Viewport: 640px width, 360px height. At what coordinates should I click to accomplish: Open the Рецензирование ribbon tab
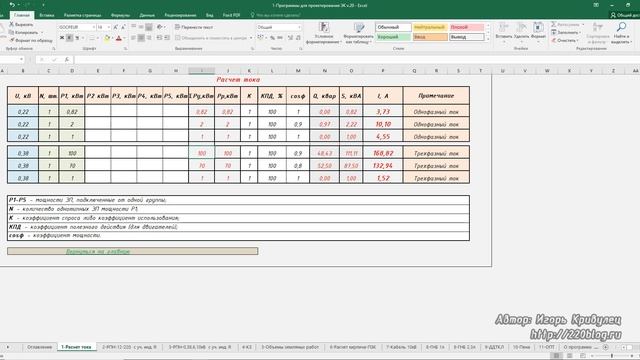pos(180,15)
